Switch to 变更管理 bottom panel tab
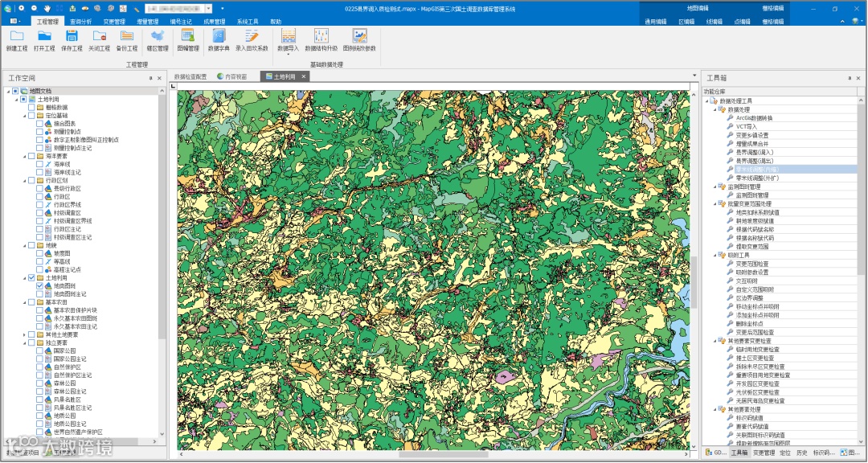This screenshot has height=463, width=868. pos(764,453)
